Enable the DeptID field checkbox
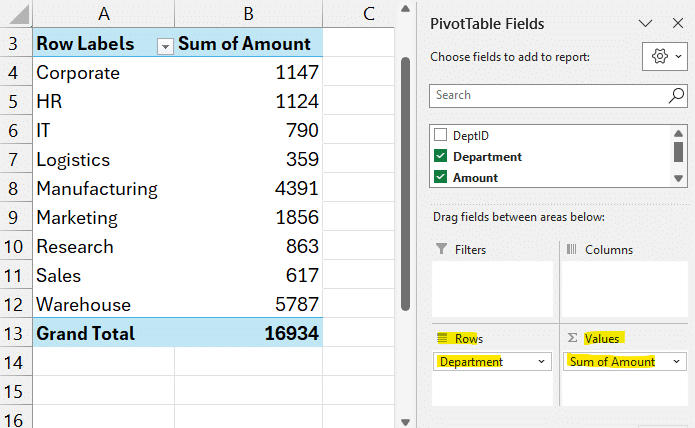695x428 pixels. click(x=441, y=135)
